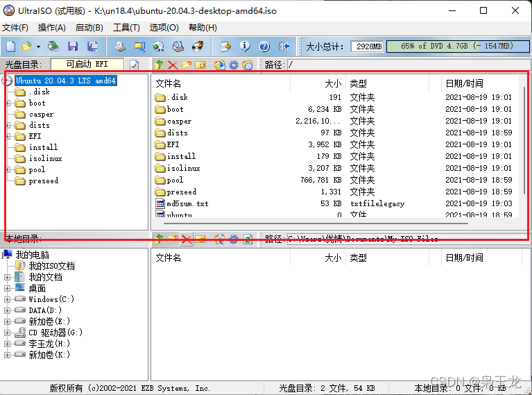Click the New file toolbar icon
The image size is (532, 395).
11,47
